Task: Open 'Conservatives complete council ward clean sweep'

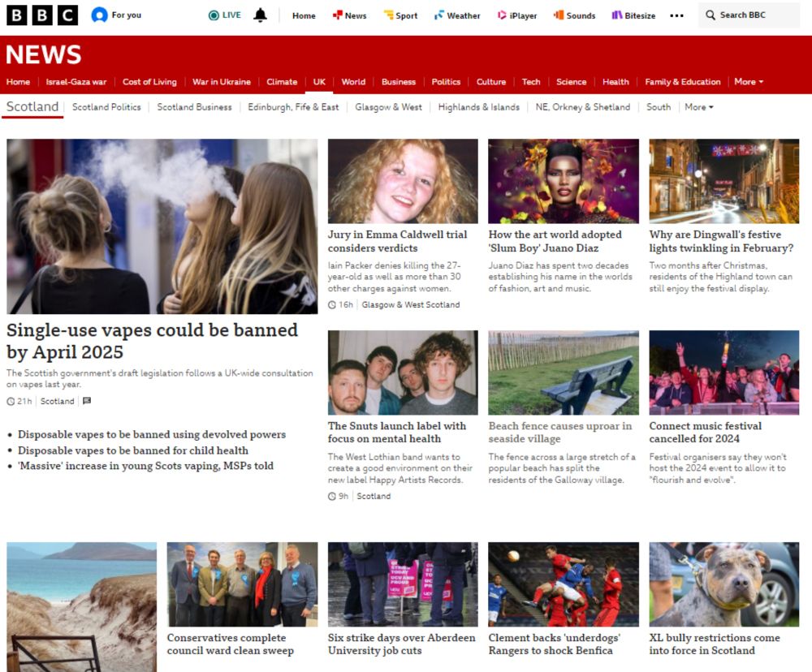Action: coord(231,644)
